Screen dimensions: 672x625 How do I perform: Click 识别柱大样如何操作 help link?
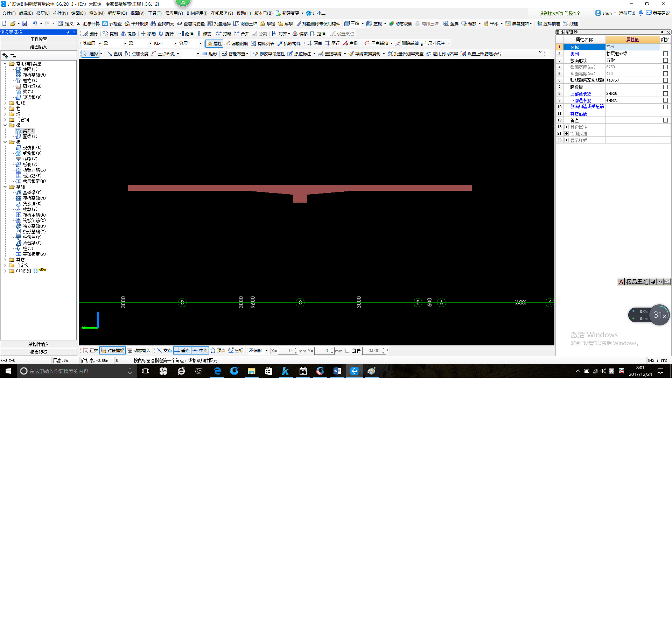click(559, 13)
